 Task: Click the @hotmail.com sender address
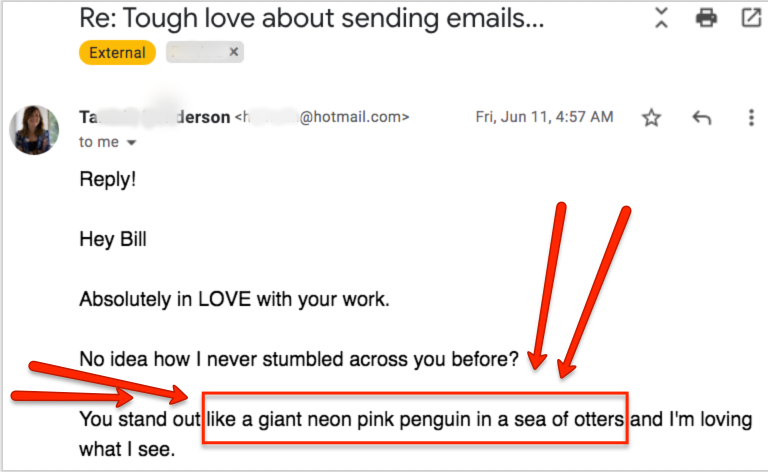pos(322,117)
